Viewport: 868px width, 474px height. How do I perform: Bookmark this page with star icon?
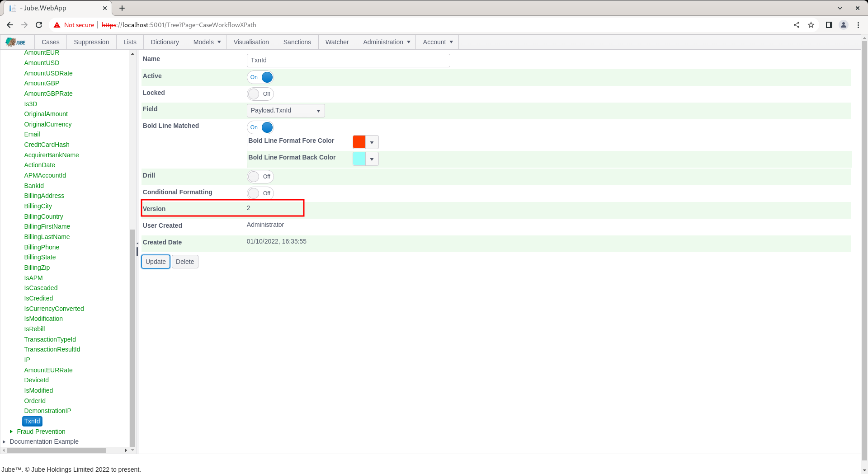pos(811,25)
